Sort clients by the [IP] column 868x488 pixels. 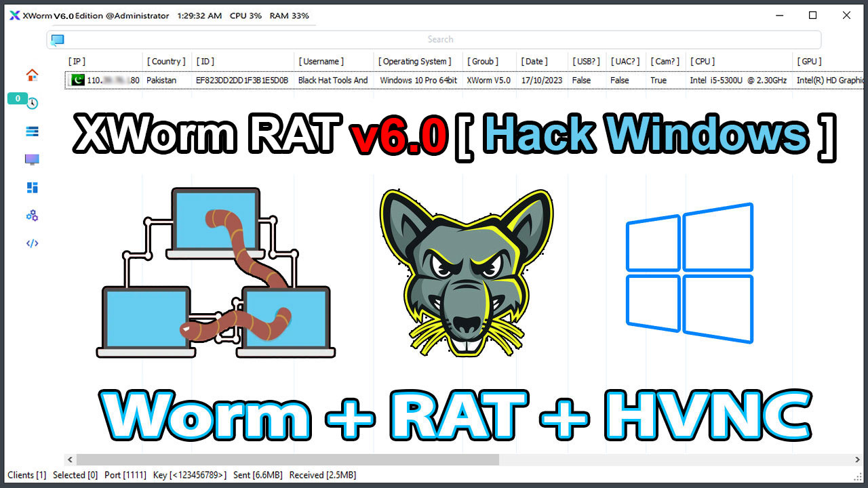coord(77,61)
